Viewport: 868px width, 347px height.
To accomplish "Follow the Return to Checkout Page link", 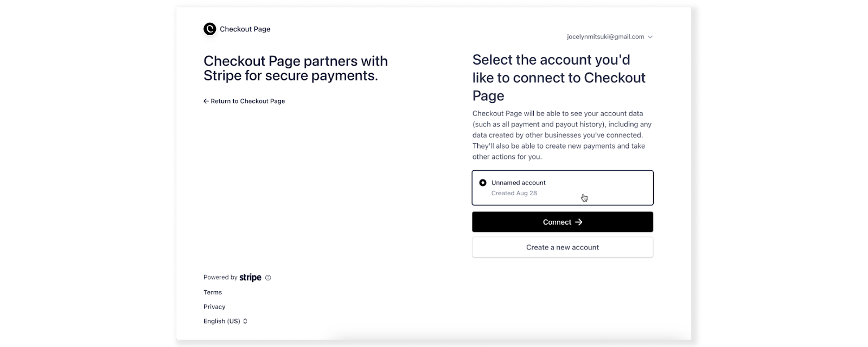I will [x=248, y=101].
